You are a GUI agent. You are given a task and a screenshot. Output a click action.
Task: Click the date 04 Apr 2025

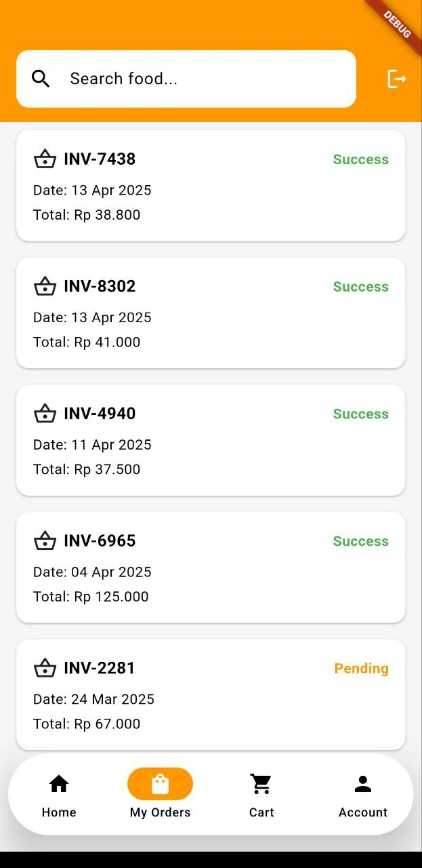click(x=92, y=572)
